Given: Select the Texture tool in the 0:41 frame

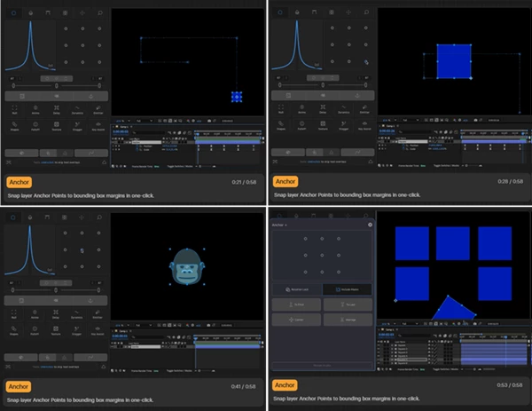Looking at the screenshot, I should [x=56, y=330].
